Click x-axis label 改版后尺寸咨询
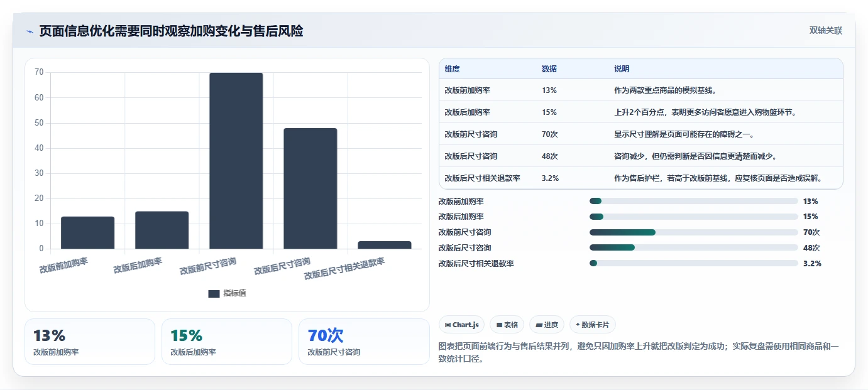868x390 pixels. coord(282,266)
